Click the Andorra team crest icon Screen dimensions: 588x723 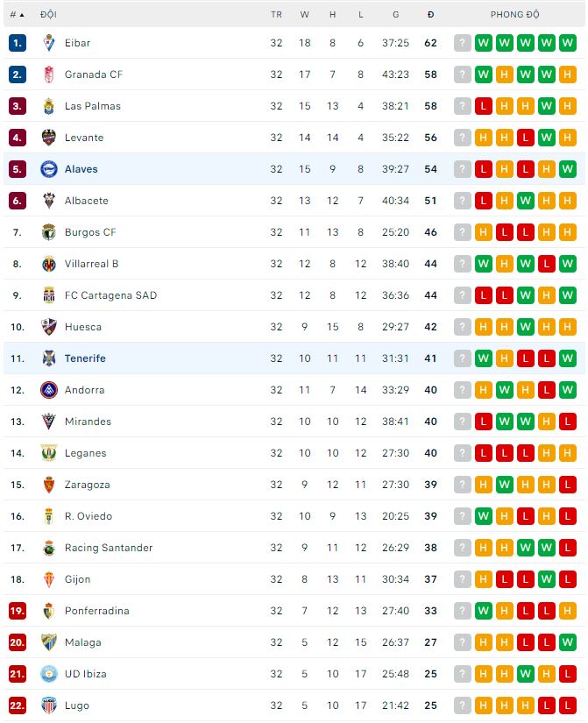(x=48, y=390)
